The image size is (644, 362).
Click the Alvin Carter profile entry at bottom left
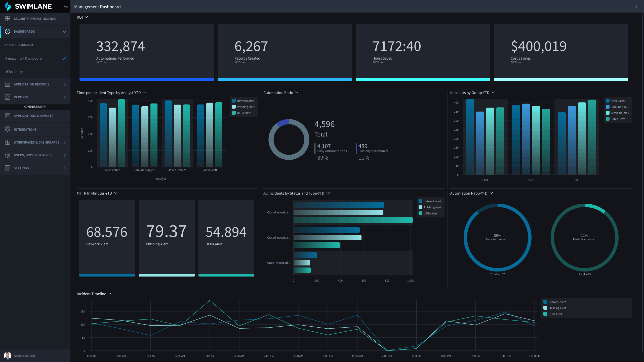click(24, 355)
